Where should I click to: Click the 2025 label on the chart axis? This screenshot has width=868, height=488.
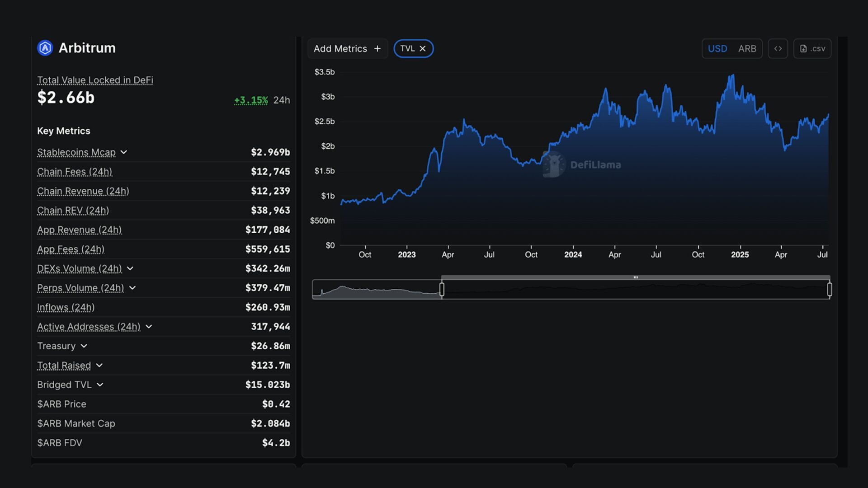tap(740, 255)
